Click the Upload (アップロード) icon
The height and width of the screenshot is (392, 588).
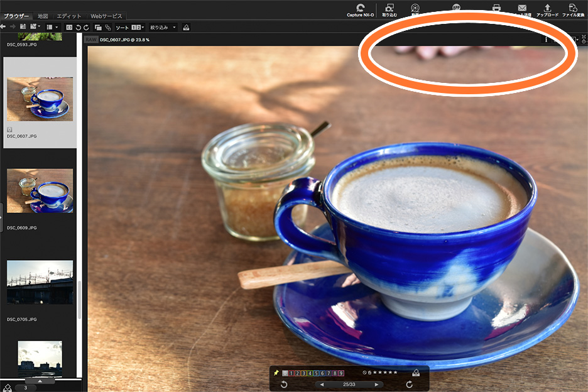click(547, 9)
